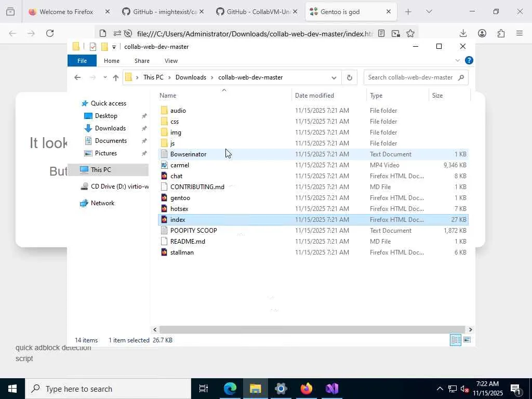Viewport: 532px width, 399px height.
Task: Open the Firefox application menu
Action: 520,33
